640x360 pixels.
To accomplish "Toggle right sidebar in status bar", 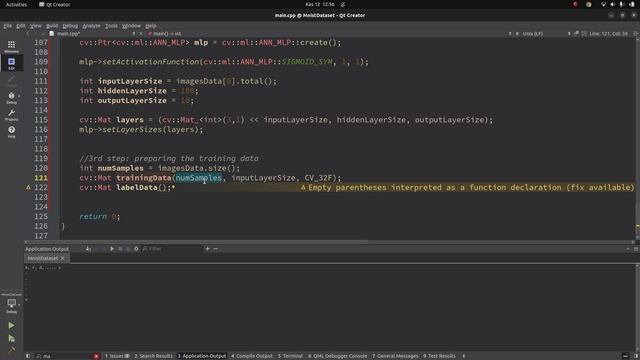I will coord(636,356).
